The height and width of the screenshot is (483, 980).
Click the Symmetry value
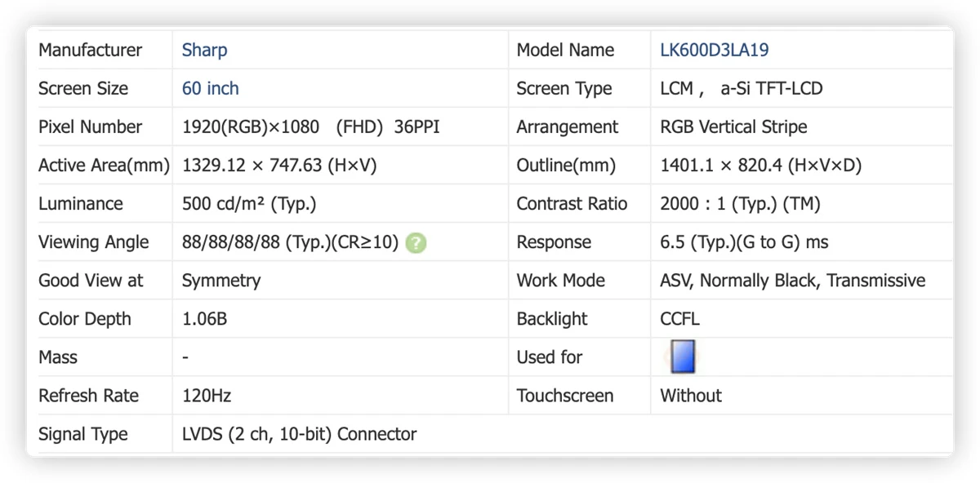click(x=221, y=281)
